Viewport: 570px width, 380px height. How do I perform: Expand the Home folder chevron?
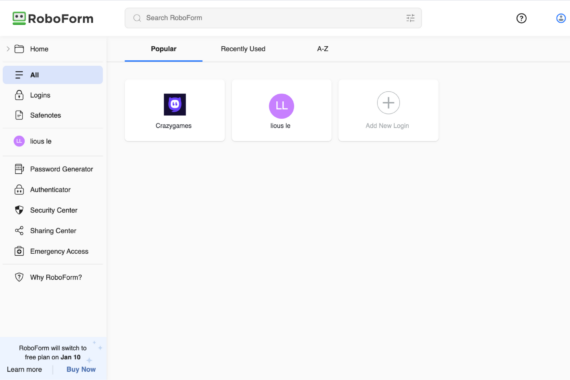click(8, 49)
